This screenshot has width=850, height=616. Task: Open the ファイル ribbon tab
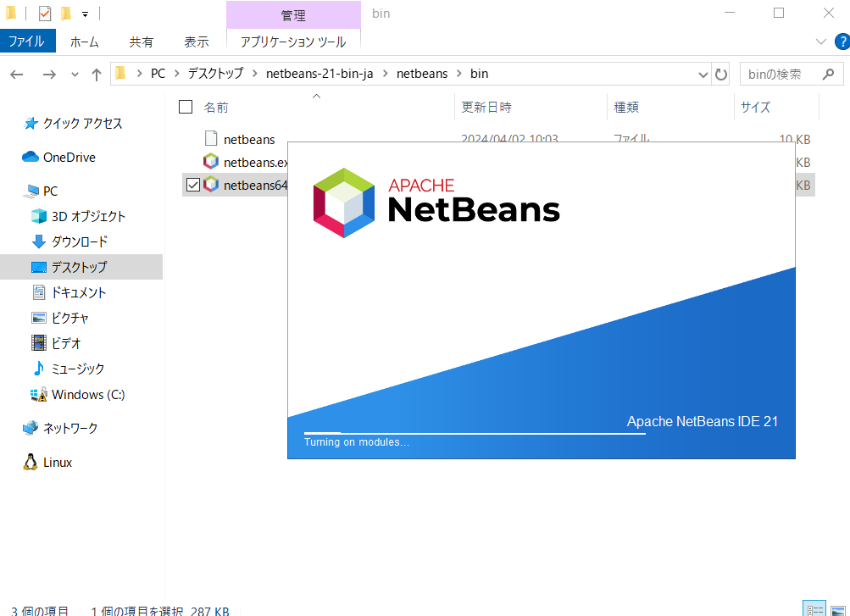tap(27, 42)
